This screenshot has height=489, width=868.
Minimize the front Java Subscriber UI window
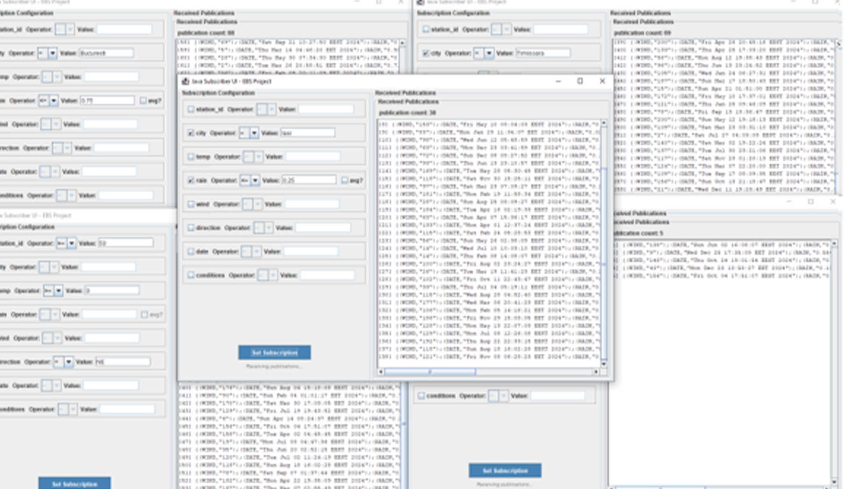[558, 81]
